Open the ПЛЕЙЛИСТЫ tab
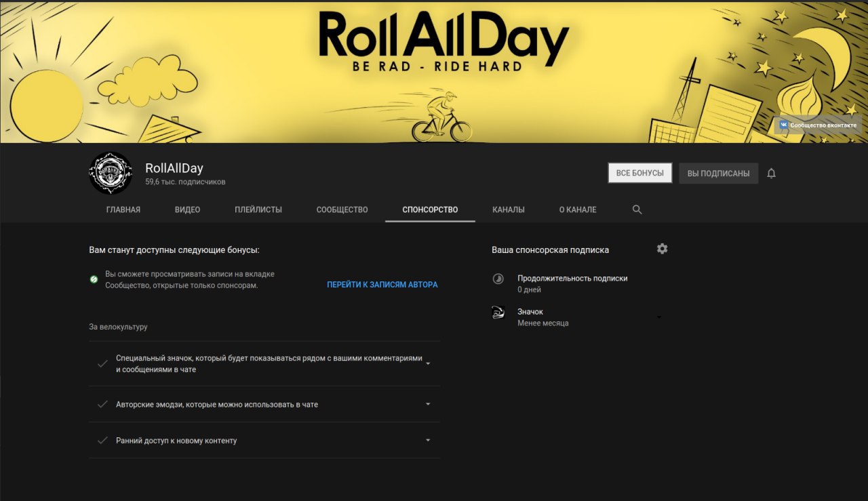 click(x=258, y=209)
